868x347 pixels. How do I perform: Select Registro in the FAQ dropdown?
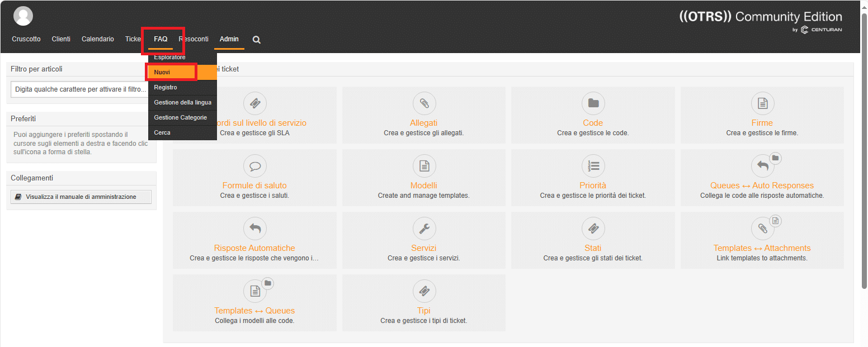tap(182, 88)
